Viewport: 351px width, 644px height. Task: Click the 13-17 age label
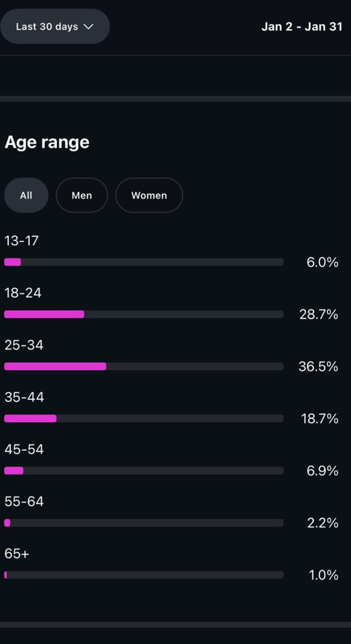click(x=21, y=241)
